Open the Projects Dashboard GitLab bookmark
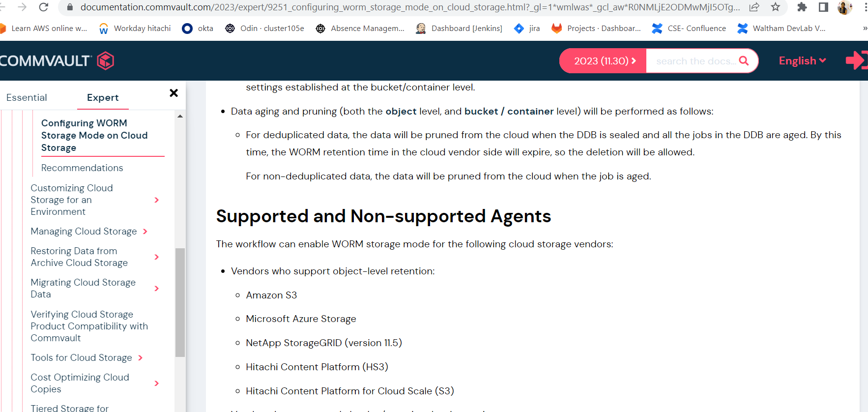The image size is (868, 412). [x=596, y=29]
